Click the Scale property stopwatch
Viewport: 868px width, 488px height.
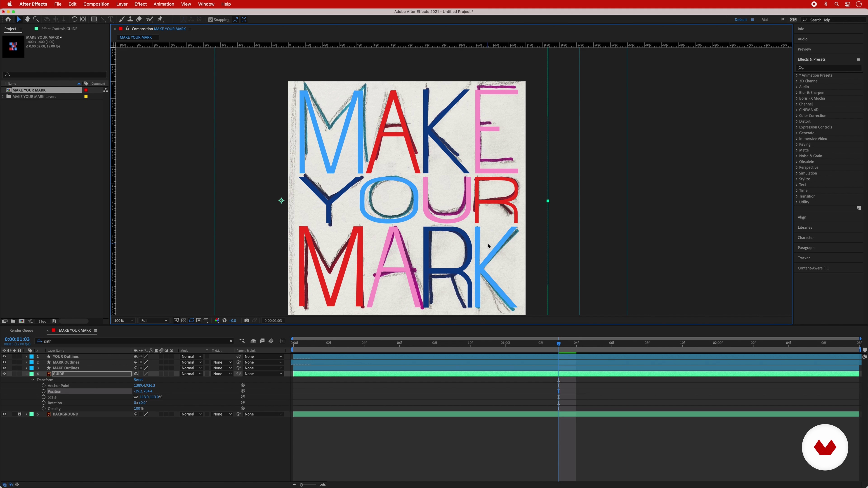pos(43,397)
